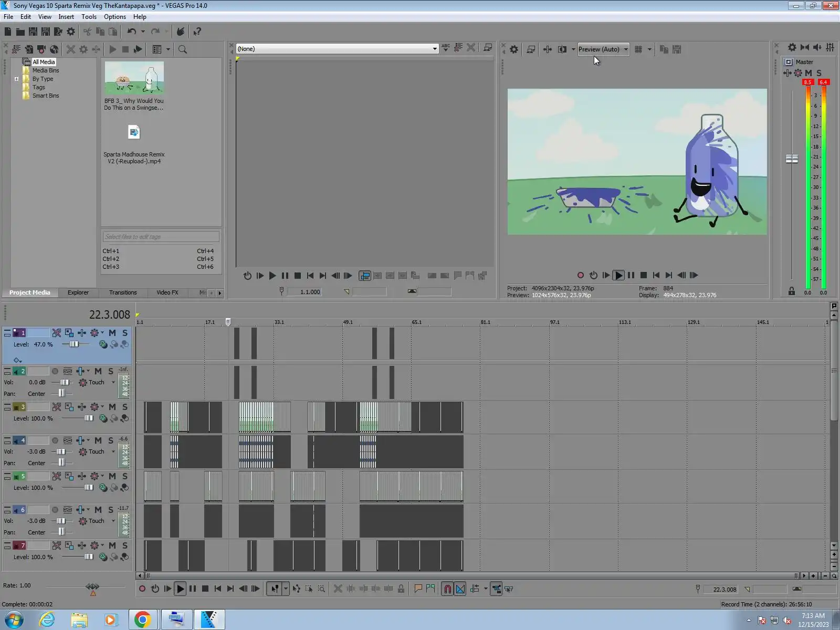Insert a marker using the marker icon
The height and width of the screenshot is (630, 840).
coord(418,589)
